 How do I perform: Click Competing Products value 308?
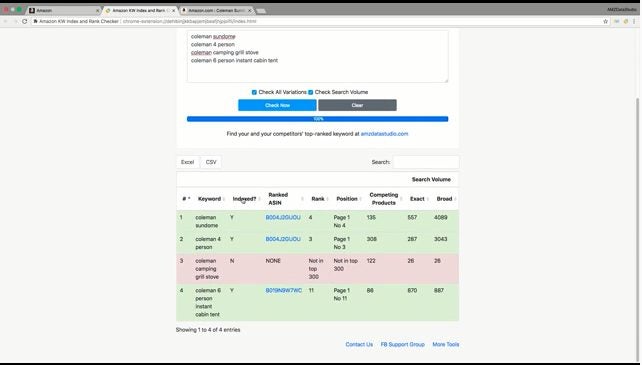[371, 239]
